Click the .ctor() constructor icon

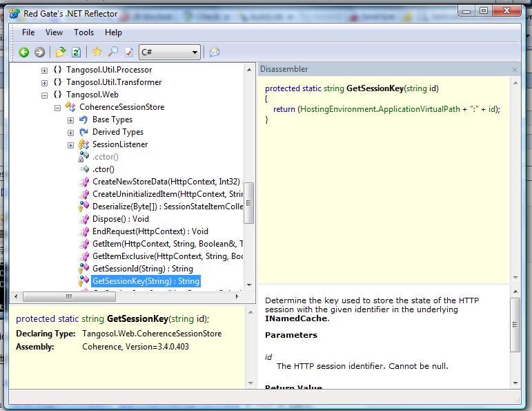click(x=84, y=169)
